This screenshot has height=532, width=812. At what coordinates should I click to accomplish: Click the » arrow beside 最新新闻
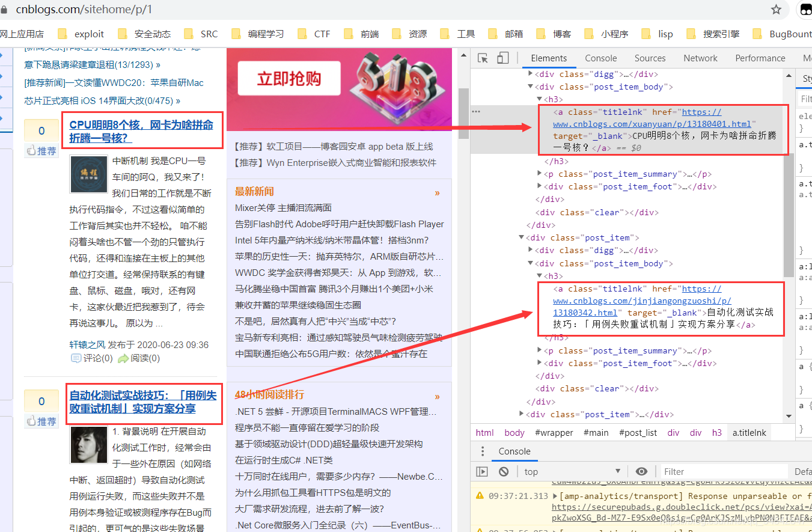coord(437,193)
